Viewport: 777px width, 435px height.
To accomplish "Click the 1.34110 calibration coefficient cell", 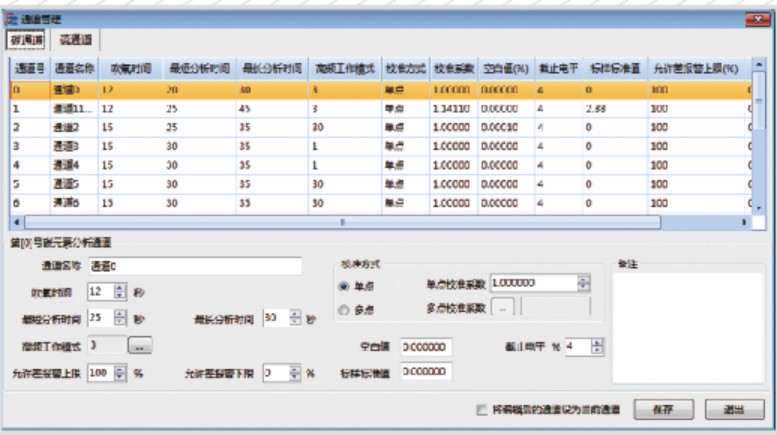I will [x=454, y=109].
